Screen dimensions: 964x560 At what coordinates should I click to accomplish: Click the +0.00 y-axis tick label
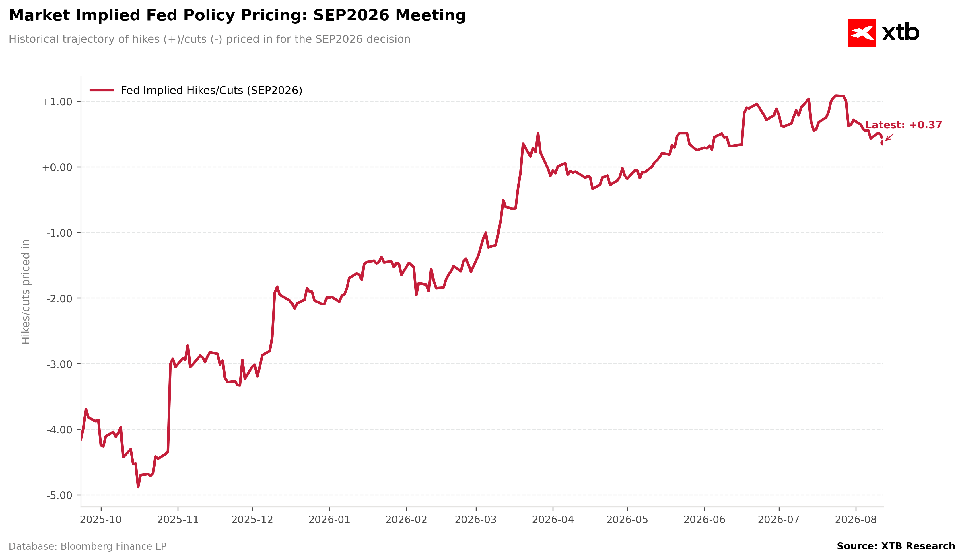click(57, 167)
